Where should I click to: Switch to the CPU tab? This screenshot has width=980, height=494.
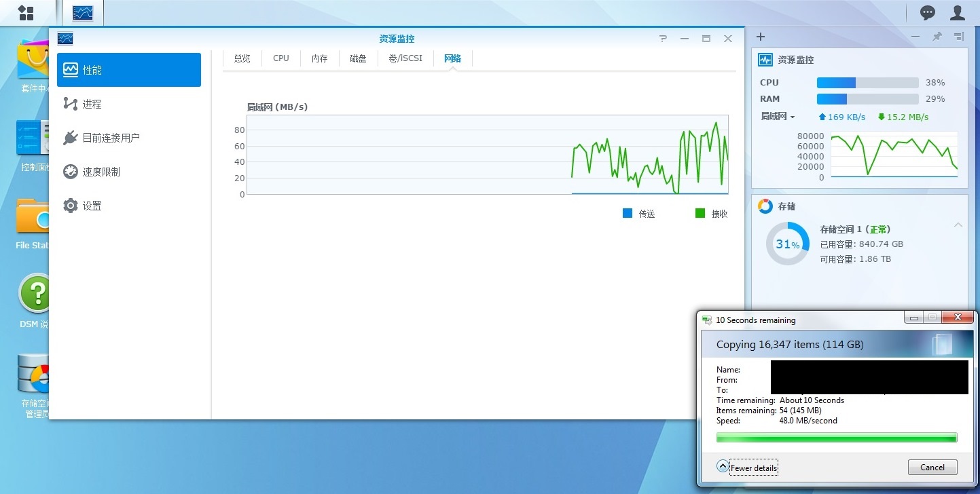(281, 58)
